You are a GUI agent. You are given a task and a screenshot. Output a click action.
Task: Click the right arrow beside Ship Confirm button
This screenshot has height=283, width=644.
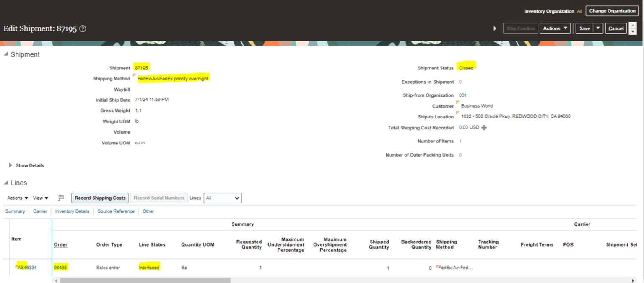point(495,28)
